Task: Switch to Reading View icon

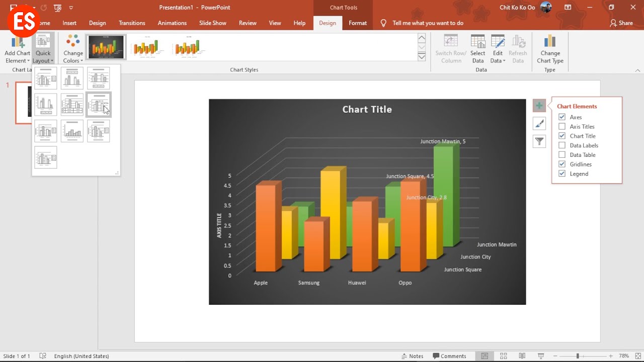Action: tap(522, 356)
